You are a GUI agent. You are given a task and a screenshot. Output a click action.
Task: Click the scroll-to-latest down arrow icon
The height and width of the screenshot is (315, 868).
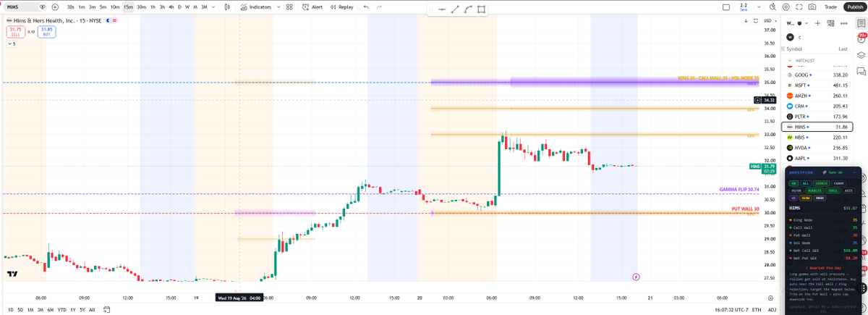[746, 21]
